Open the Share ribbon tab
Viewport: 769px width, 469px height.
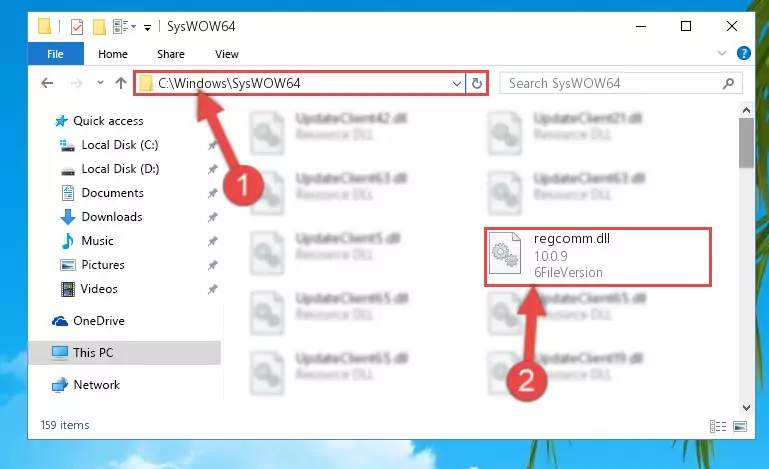[171, 54]
